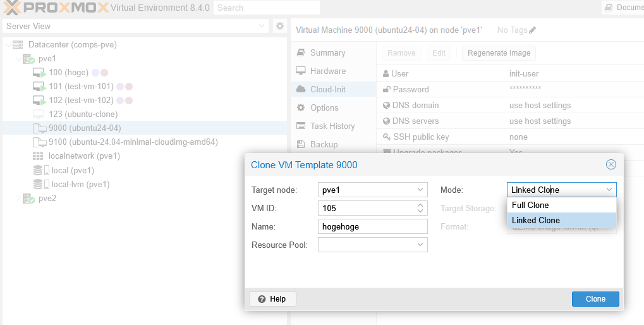Select the Password row
The width and height of the screenshot is (644, 325).
click(510, 89)
